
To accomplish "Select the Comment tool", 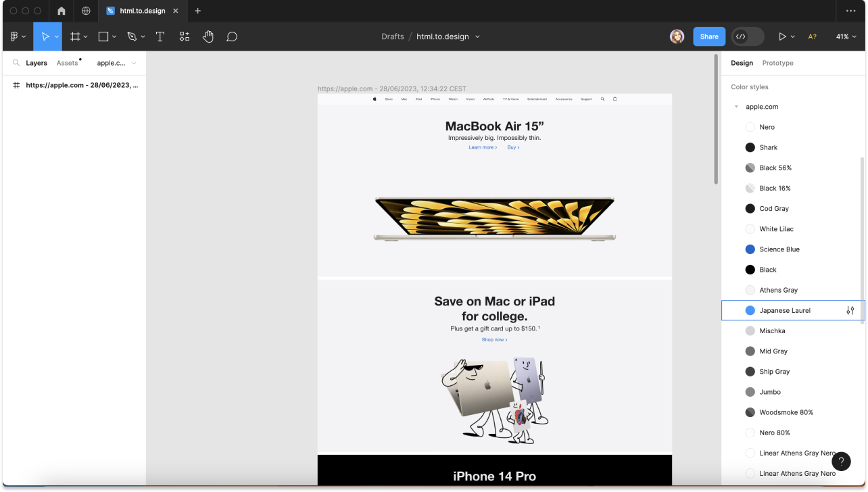I will pyautogui.click(x=232, y=36).
